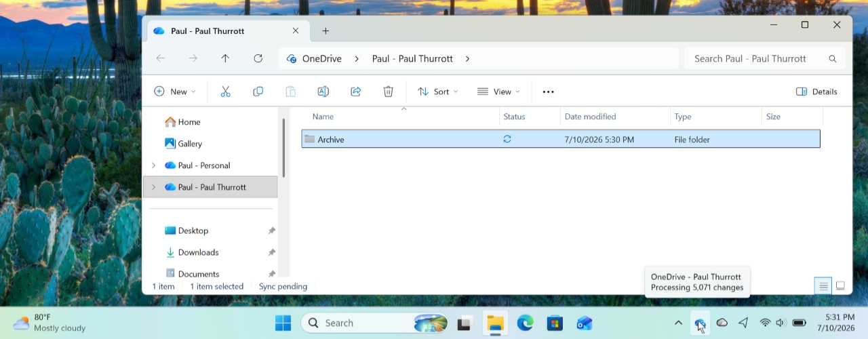868x339 pixels.
Task: Click the sync status icon for Archive
Action: (x=507, y=139)
